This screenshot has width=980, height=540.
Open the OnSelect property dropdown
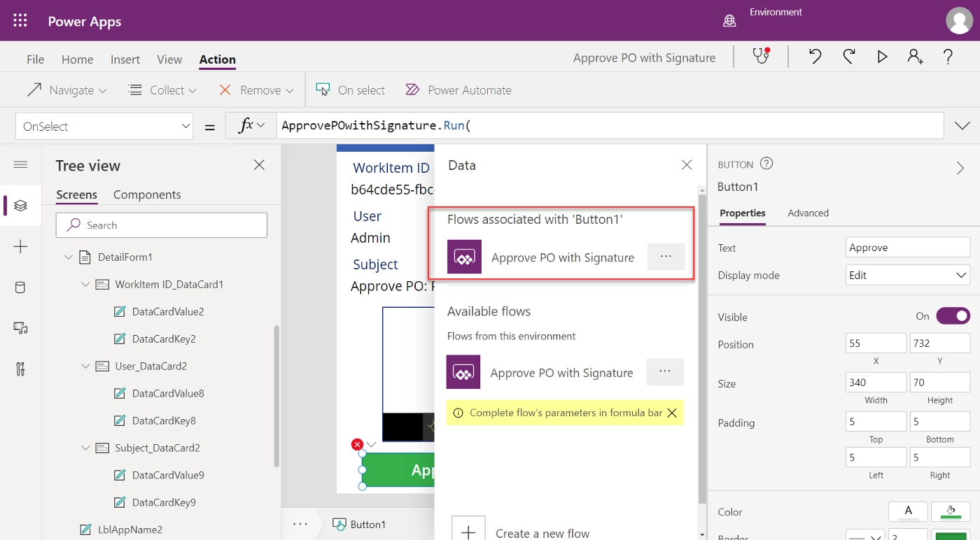point(104,127)
